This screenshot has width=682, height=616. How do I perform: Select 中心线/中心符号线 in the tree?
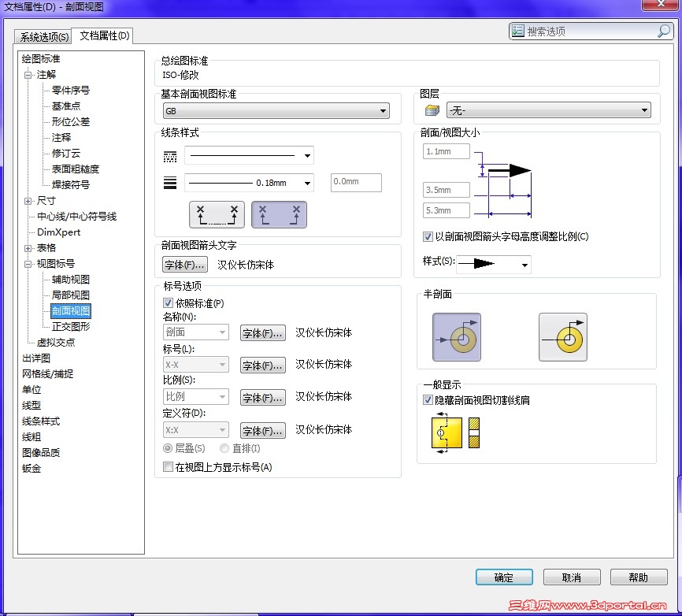point(77,217)
